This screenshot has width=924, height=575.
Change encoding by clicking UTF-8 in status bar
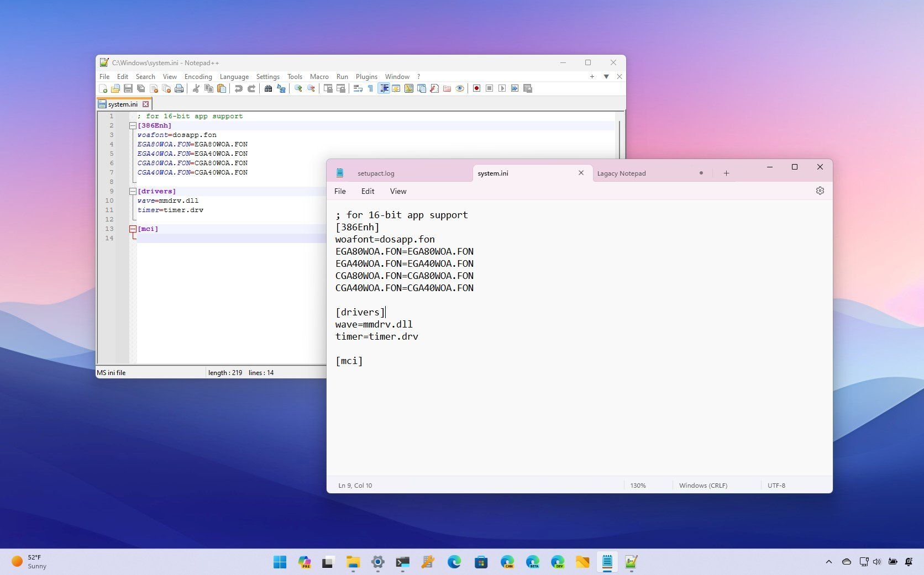(776, 485)
